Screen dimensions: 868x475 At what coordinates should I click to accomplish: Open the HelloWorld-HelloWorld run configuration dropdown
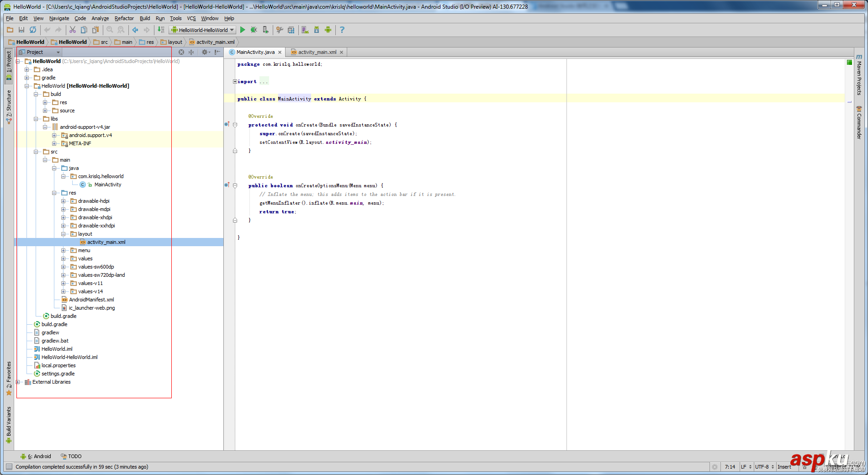pyautogui.click(x=202, y=30)
